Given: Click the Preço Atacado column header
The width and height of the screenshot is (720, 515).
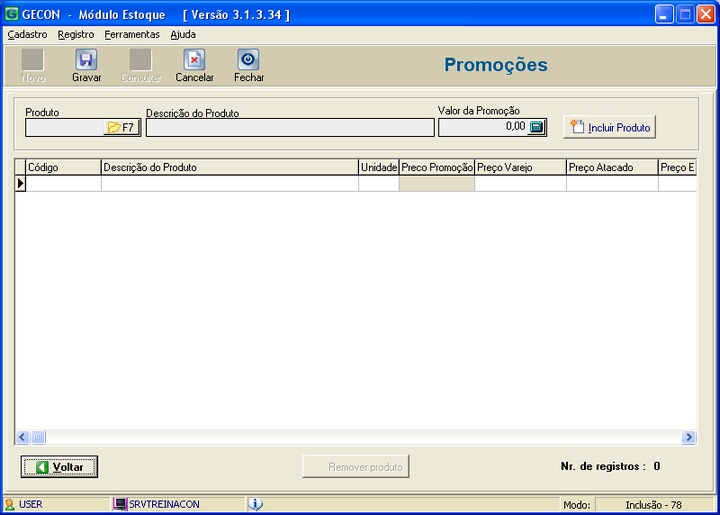Looking at the screenshot, I should (612, 167).
